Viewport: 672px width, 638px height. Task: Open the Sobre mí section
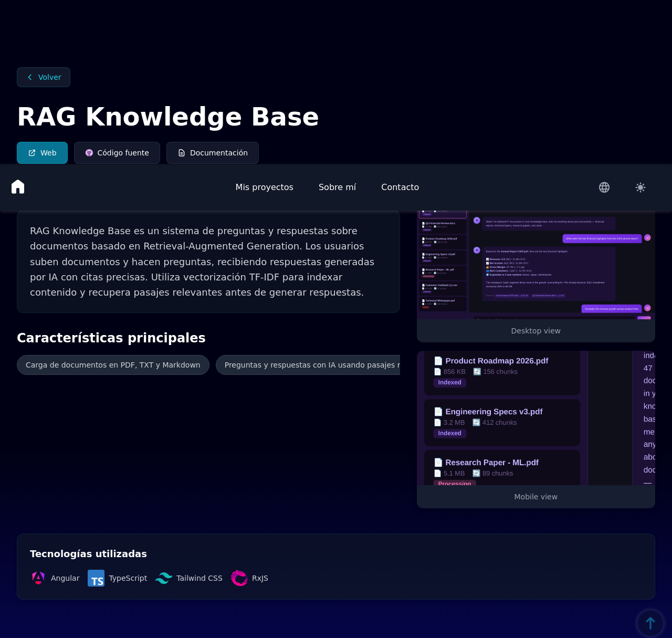coord(338,187)
